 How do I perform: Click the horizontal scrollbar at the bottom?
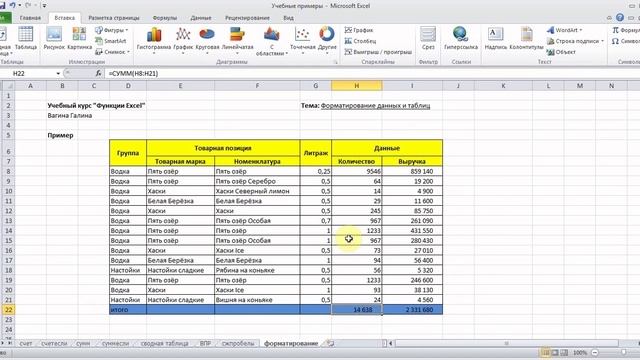pyautogui.click(x=506, y=344)
